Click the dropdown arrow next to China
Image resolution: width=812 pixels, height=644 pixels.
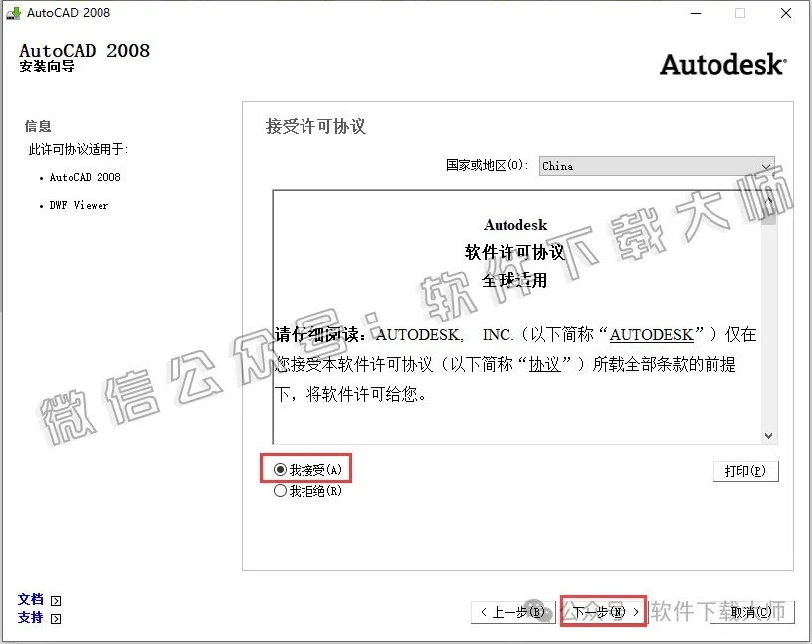(x=766, y=166)
